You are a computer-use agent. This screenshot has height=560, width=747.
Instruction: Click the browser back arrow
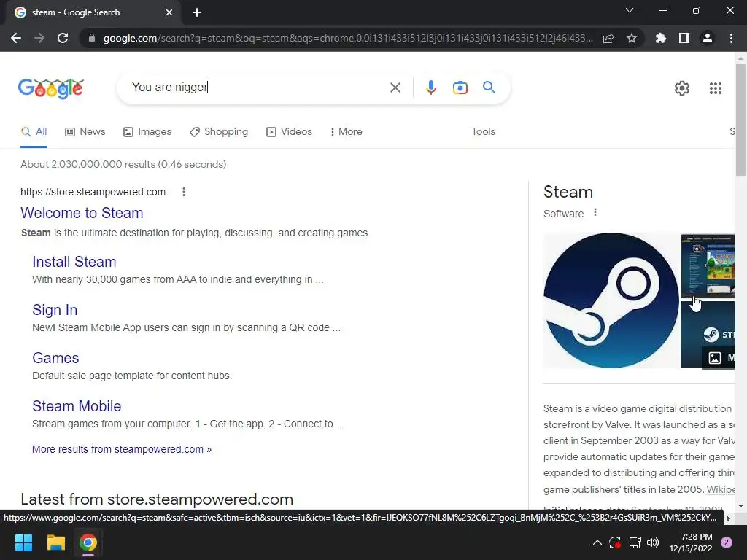16,38
